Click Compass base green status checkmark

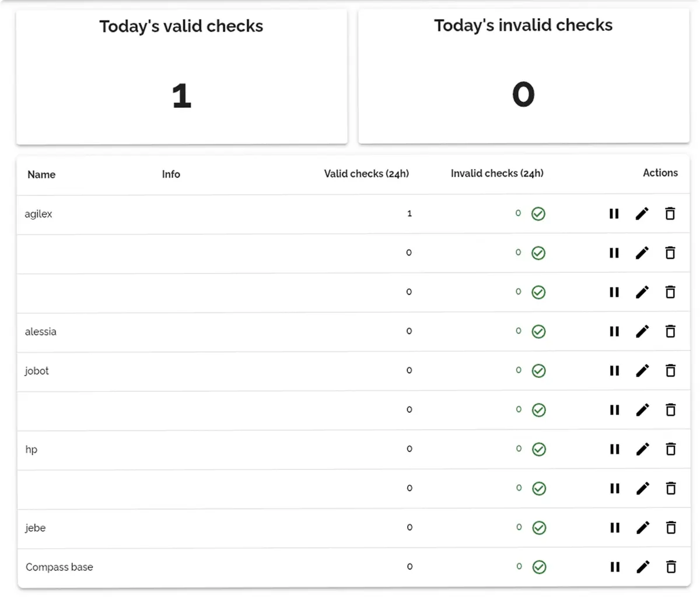point(540,567)
